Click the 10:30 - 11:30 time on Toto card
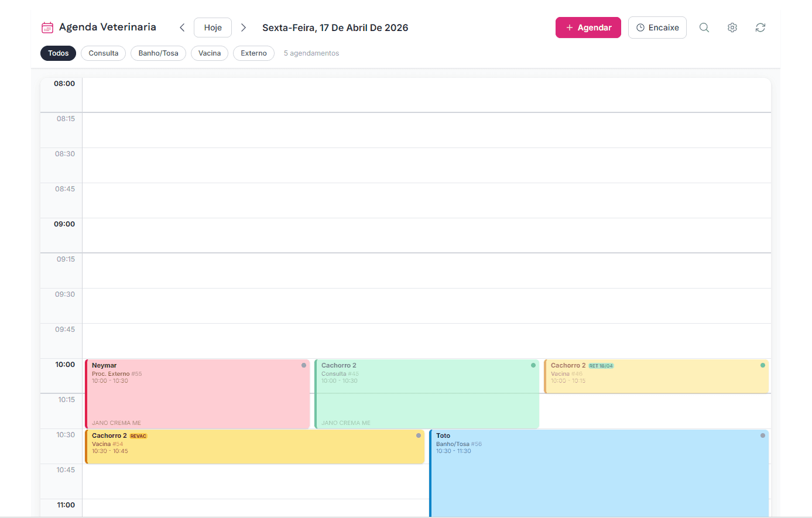Viewport: 812px width, 518px height. [x=454, y=451]
